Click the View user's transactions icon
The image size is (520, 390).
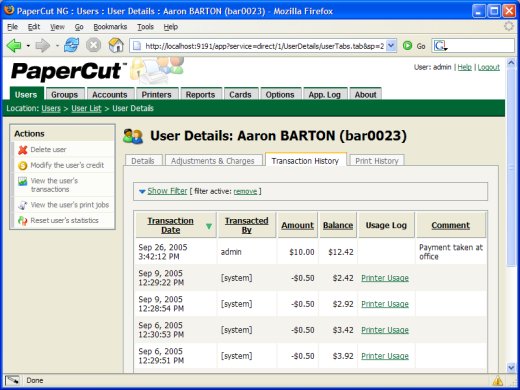coord(23,181)
